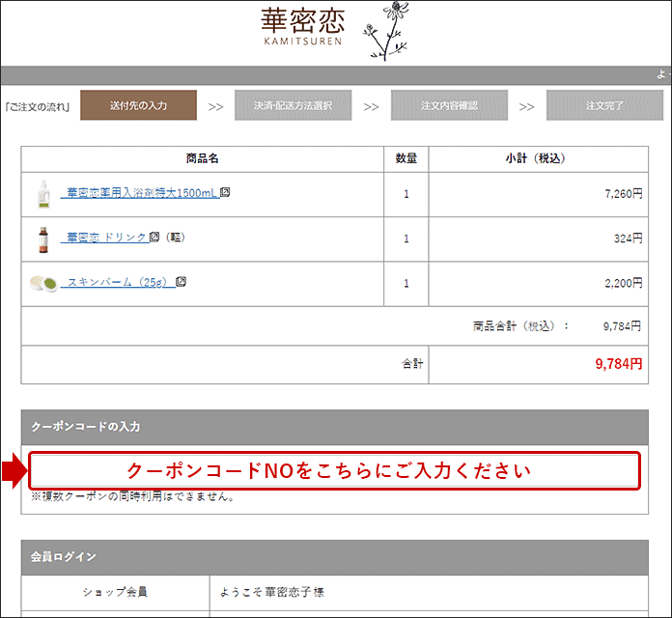Click the 商品名 column header
The width and height of the screenshot is (672, 618).
point(203,159)
